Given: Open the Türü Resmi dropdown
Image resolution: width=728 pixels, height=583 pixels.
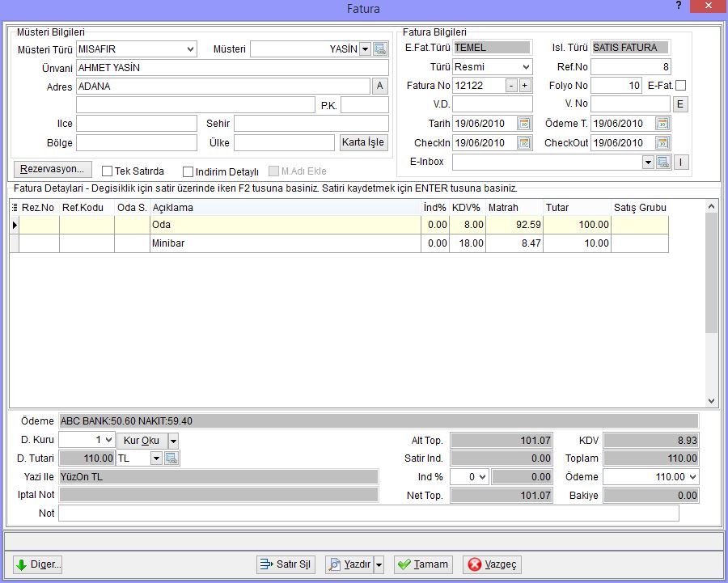Looking at the screenshot, I should point(526,67).
